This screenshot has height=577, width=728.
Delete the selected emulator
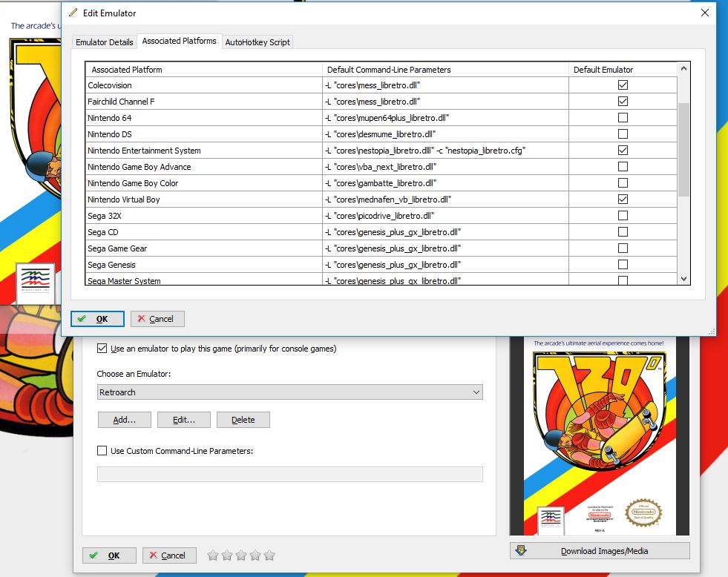pyautogui.click(x=243, y=420)
